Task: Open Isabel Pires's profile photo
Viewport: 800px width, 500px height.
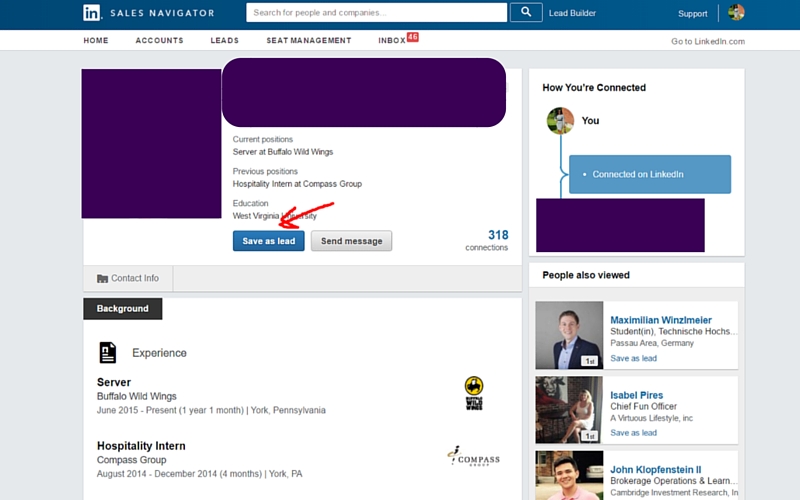Action: (569, 410)
